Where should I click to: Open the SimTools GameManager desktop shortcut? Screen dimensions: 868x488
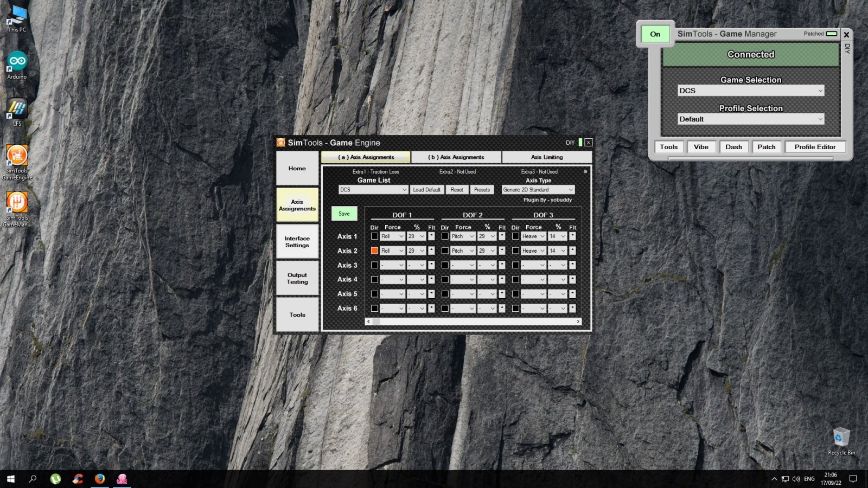pyautogui.click(x=17, y=209)
